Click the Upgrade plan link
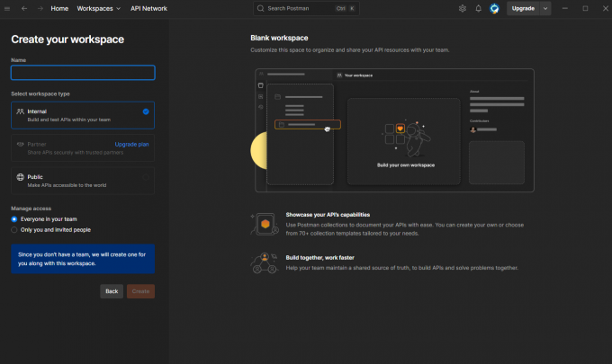This screenshot has height=364, width=612. click(131, 144)
